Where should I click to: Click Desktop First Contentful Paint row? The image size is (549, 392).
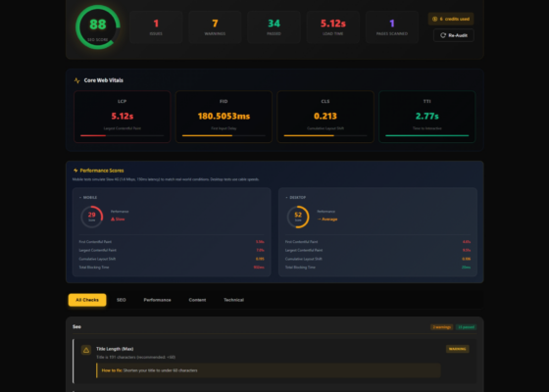[x=377, y=242]
